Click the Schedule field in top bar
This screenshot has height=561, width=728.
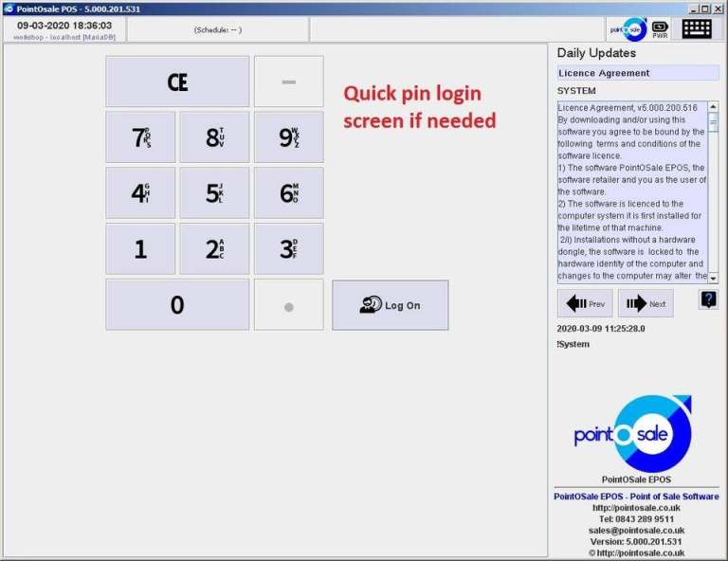(218, 29)
